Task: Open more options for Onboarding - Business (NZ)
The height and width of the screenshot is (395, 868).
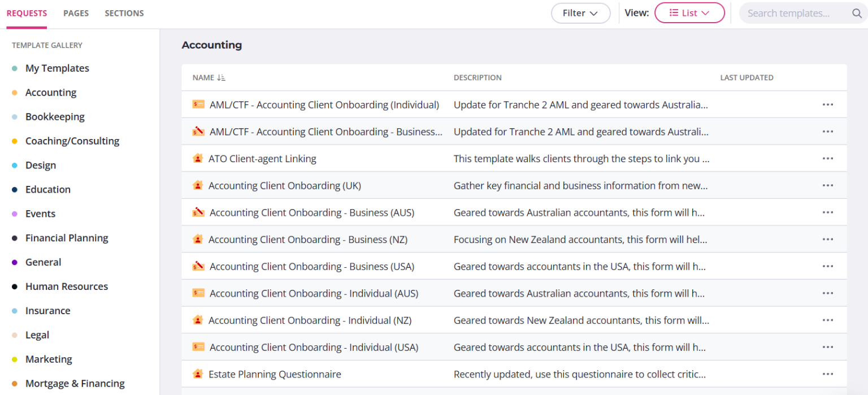Action: click(828, 240)
